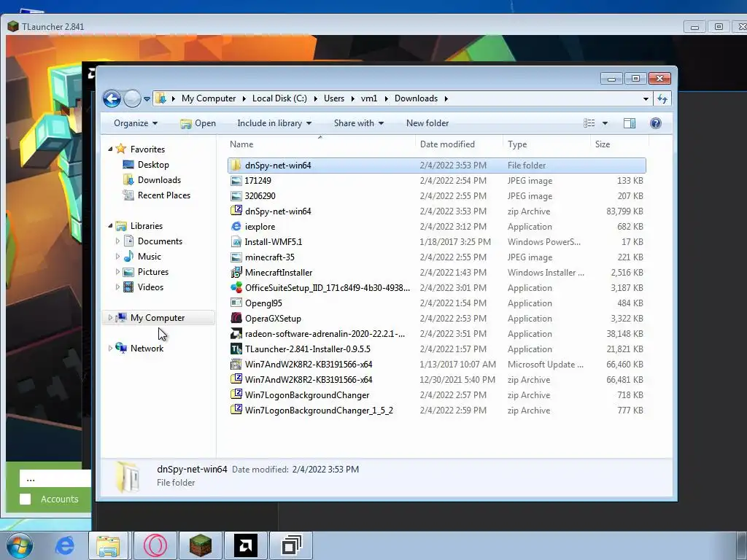Select Win7AndW2K8R2-KB3191566-x64 zip archive icon
747x560 pixels.
[236, 379]
